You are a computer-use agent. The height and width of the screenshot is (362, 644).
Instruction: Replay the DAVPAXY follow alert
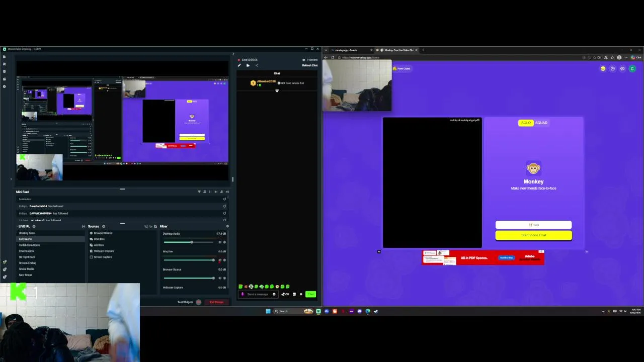click(224, 213)
